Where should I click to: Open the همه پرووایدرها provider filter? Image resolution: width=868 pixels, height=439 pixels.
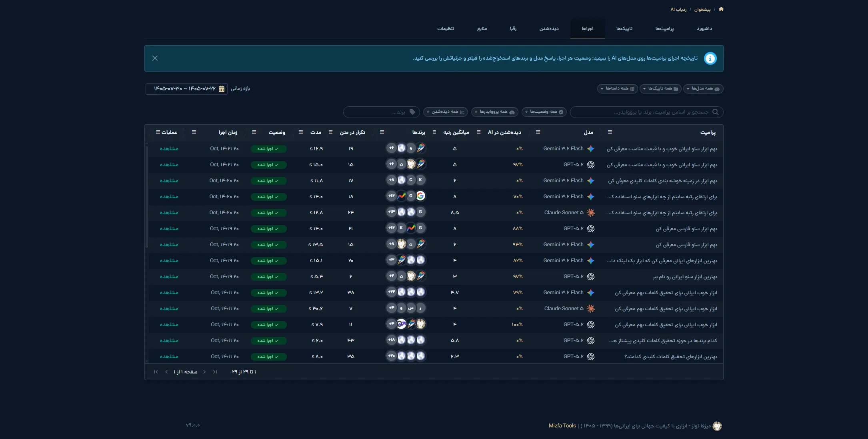tap(495, 112)
